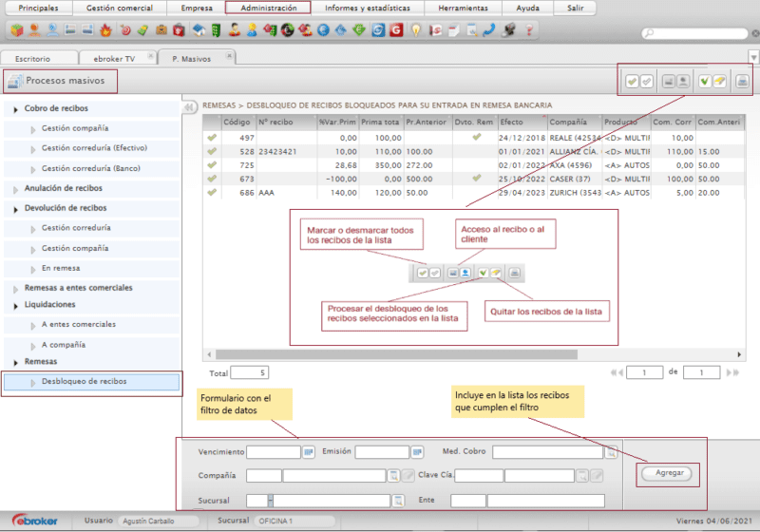760x532 pixels.
Task: Click the Salir menu button
Action: click(x=576, y=8)
